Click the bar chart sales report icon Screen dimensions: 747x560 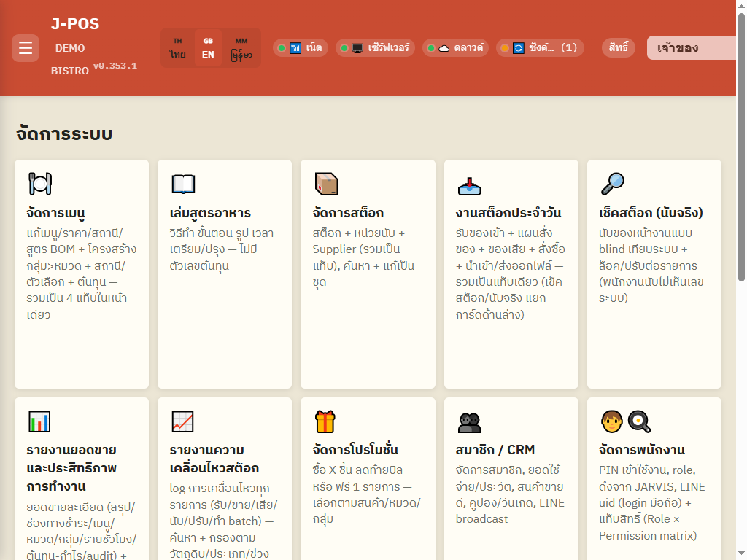pos(39,421)
